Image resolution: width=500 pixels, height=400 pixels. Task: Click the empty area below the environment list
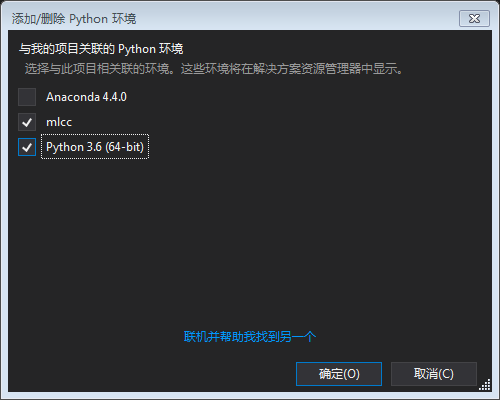250,240
